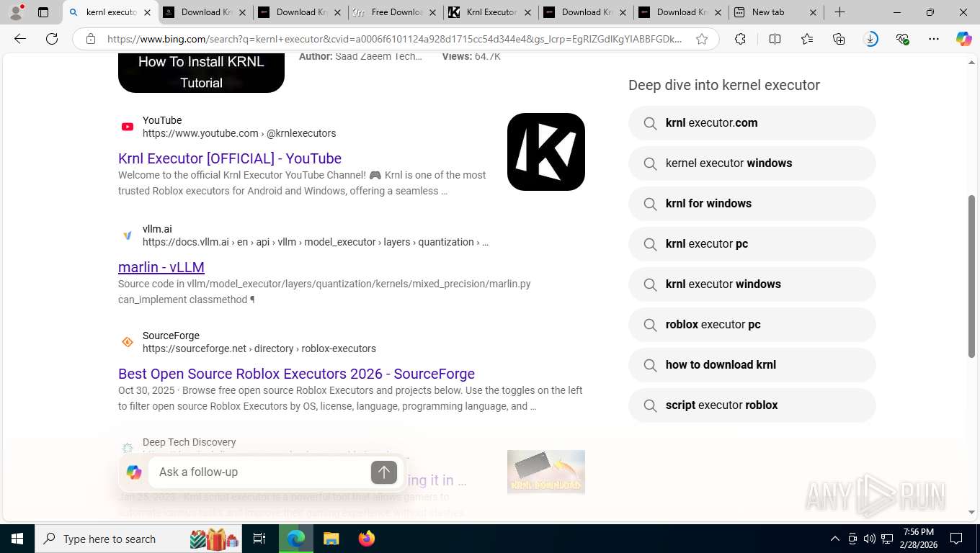
Task: Open Microsoft Edge taskbar icon
Action: [295, 539]
